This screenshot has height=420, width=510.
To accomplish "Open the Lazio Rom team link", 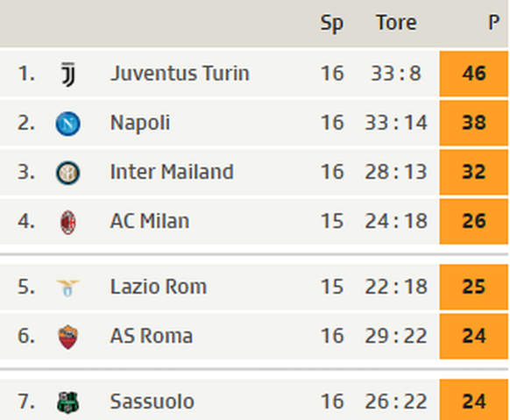I will (159, 287).
